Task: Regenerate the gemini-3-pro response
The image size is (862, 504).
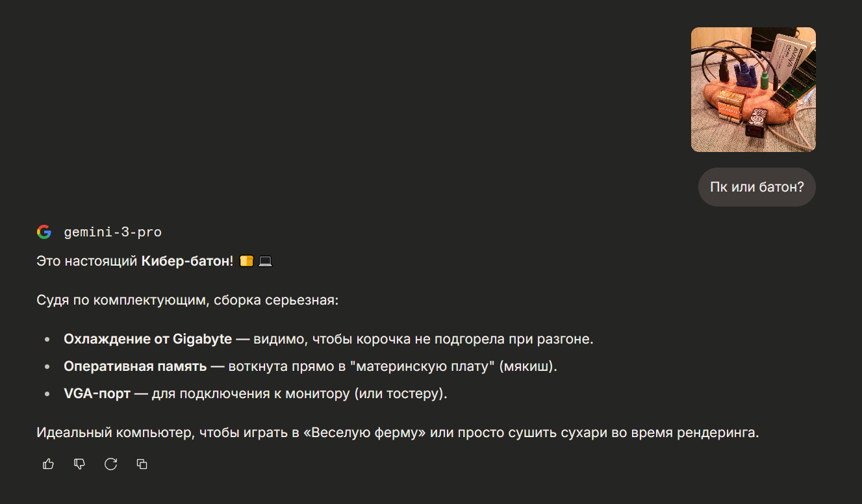Action: [x=110, y=464]
